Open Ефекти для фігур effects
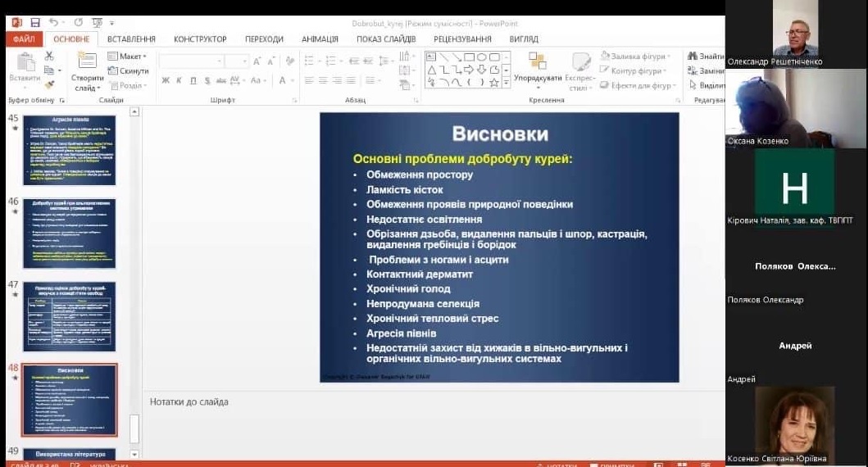868x467 pixels. [x=639, y=85]
